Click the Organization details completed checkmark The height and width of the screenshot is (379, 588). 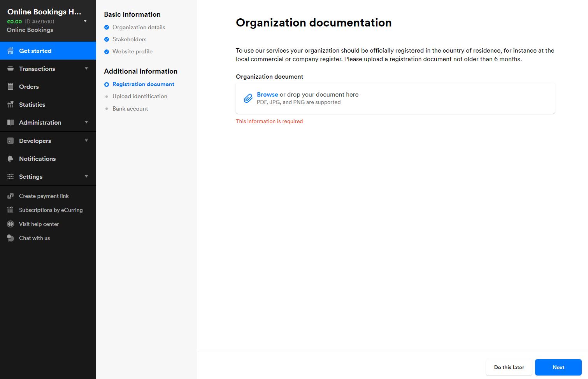(x=106, y=27)
